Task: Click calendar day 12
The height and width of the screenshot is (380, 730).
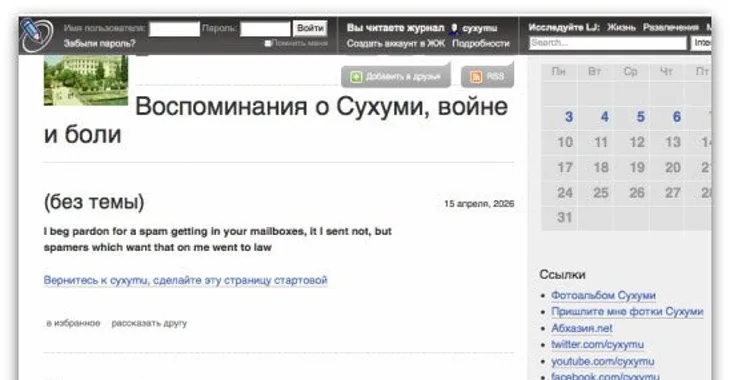Action: [637, 142]
